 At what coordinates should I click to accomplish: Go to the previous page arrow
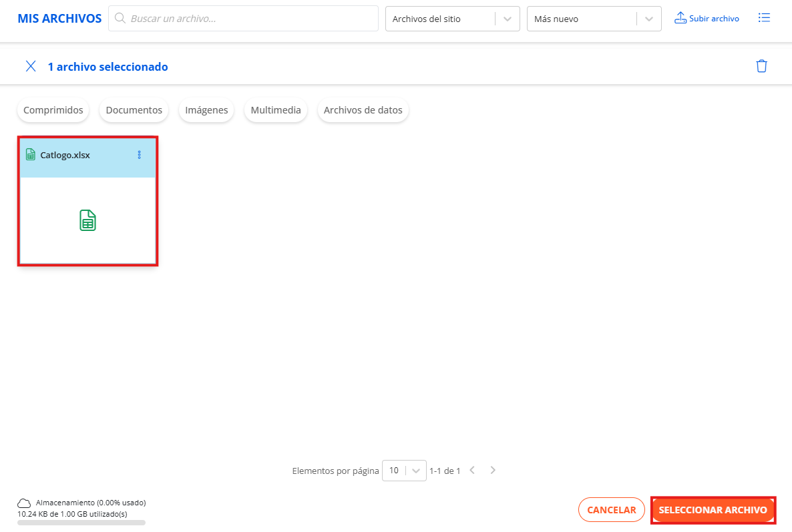(472, 471)
